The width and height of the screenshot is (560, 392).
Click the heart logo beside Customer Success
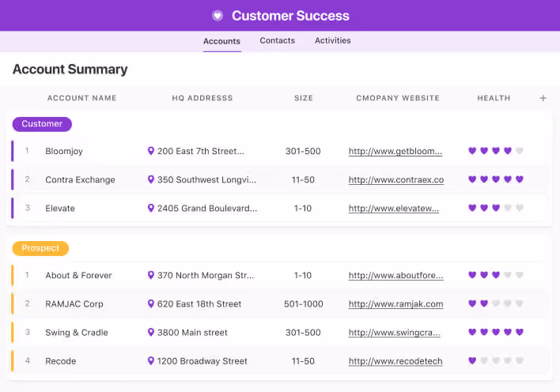tap(218, 16)
